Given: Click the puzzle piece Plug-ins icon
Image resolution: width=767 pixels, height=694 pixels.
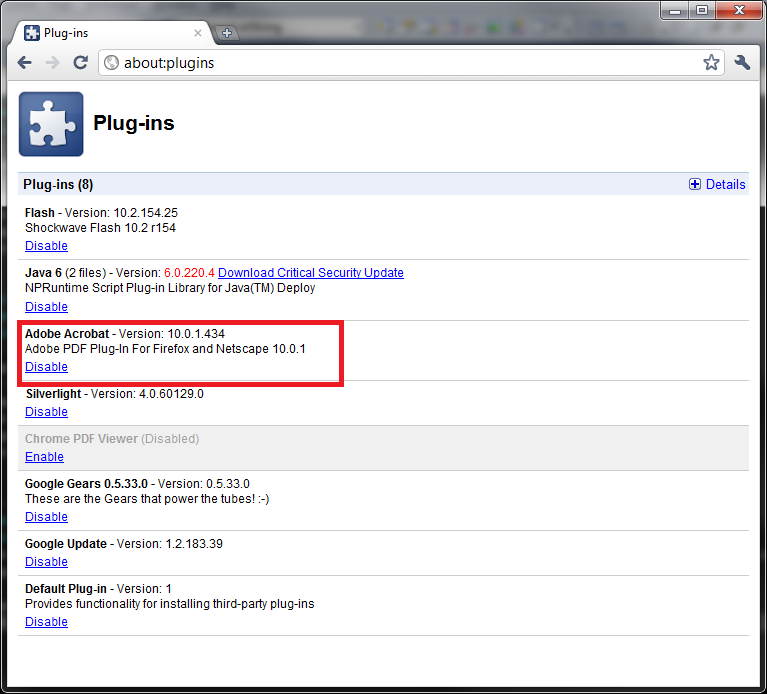Looking at the screenshot, I should [x=51, y=124].
